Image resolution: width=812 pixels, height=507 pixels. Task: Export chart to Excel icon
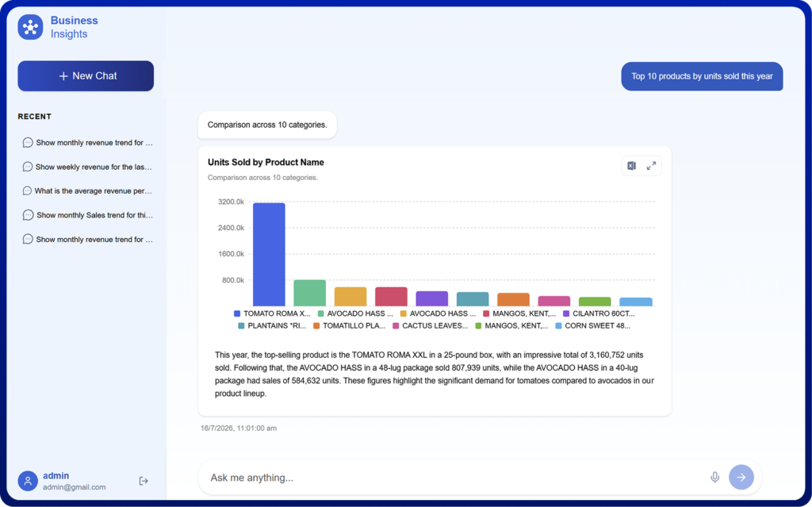pos(631,166)
